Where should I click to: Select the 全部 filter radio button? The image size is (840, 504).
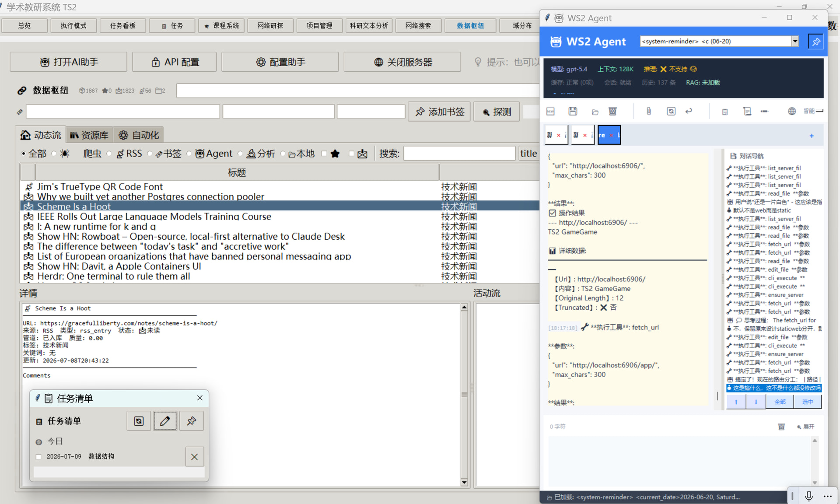tap(23, 154)
